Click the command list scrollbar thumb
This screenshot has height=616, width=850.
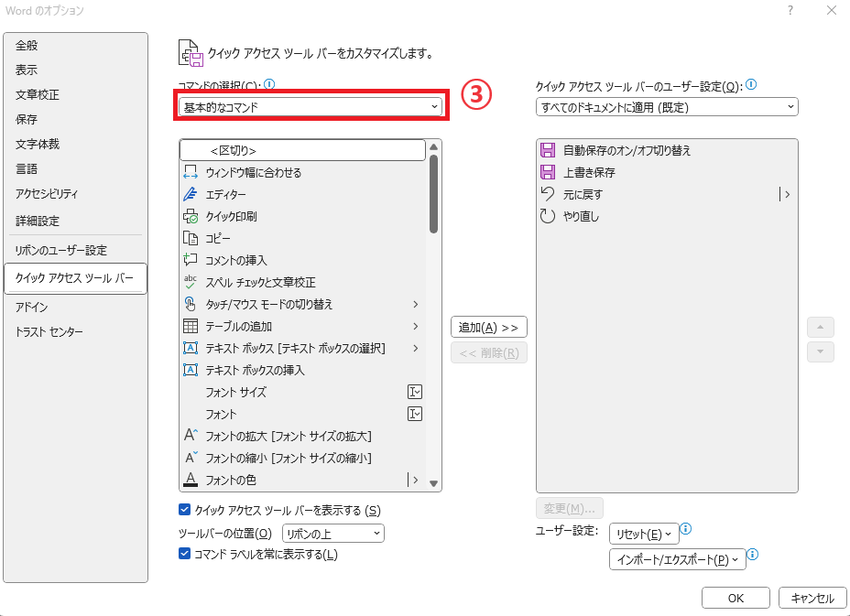[x=433, y=194]
